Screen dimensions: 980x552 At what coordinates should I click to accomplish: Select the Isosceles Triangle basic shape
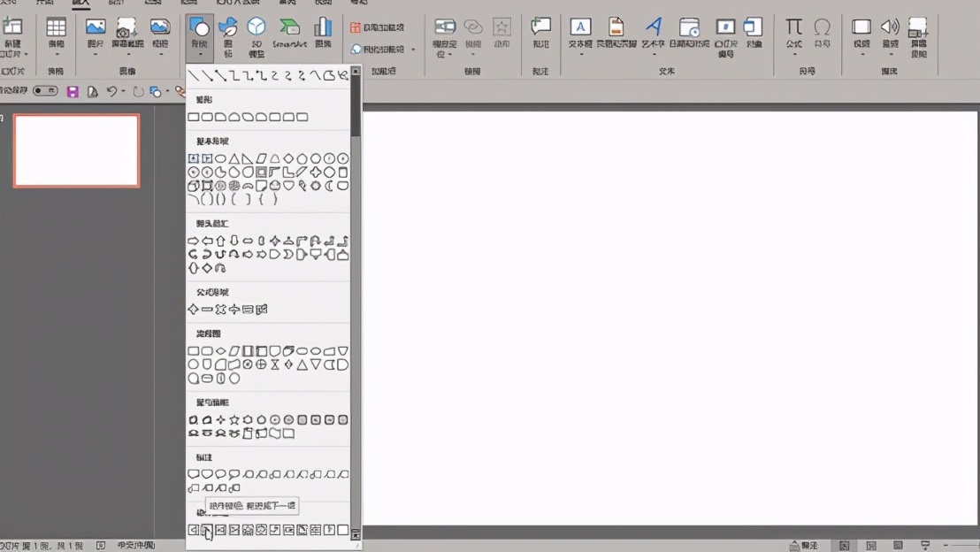coord(234,158)
